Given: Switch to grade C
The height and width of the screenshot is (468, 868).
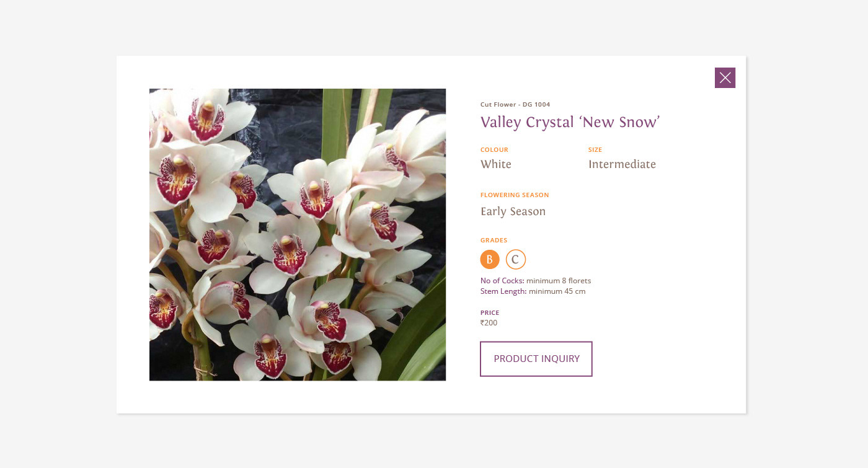Looking at the screenshot, I should pos(515,260).
